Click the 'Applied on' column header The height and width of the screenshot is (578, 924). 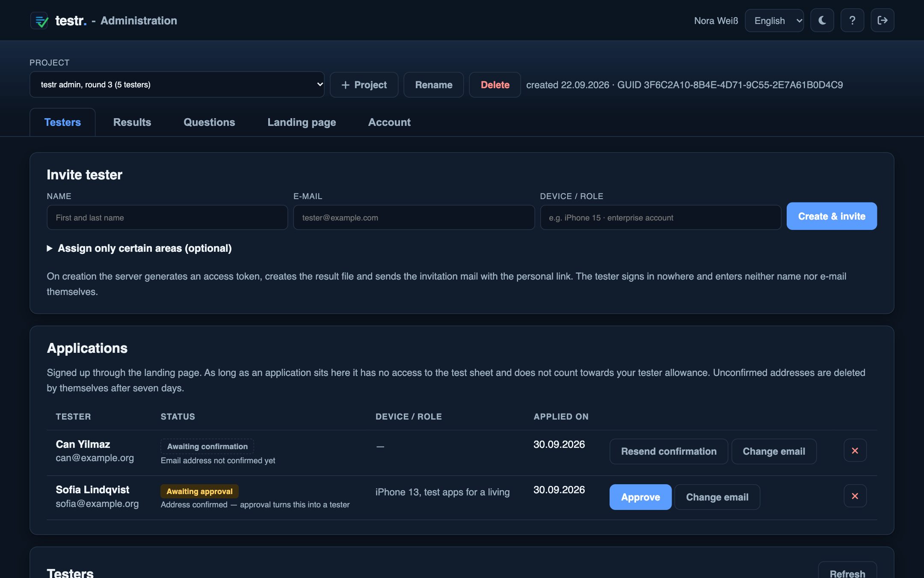tap(561, 417)
